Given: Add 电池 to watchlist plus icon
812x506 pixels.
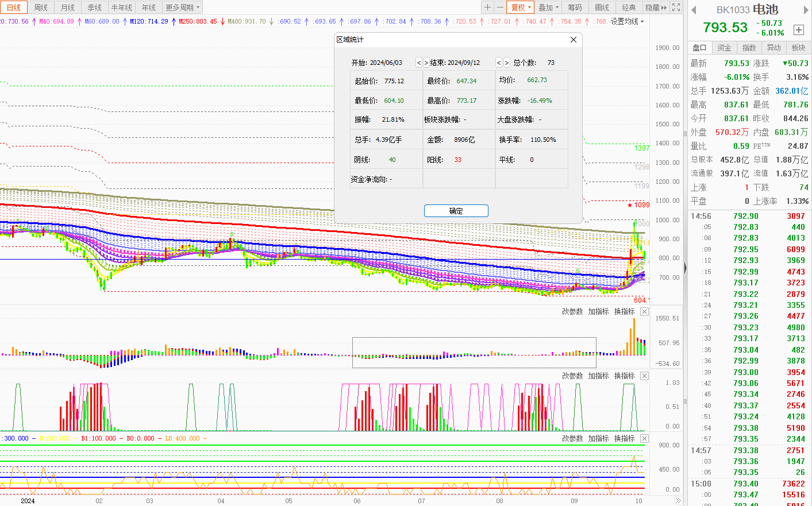Looking at the screenshot, I should 798,30.
